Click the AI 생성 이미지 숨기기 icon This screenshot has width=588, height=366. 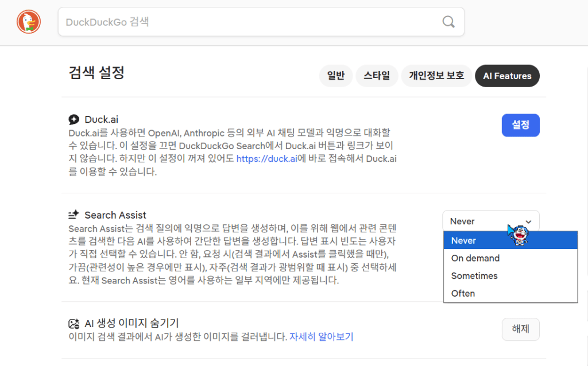pyautogui.click(x=73, y=323)
